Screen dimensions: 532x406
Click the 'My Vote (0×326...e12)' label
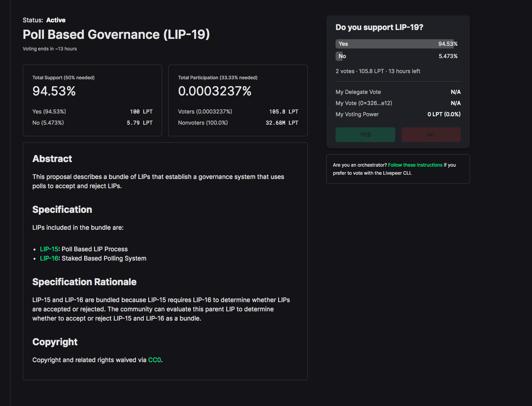364,103
